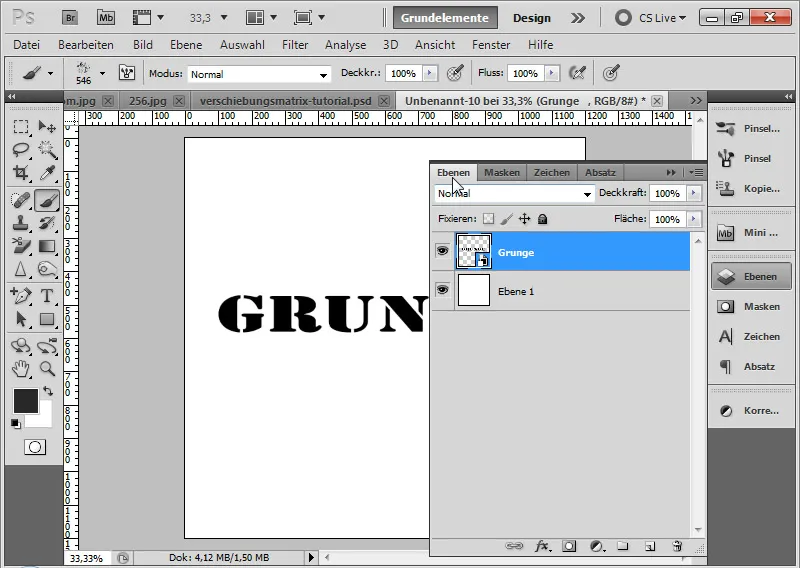Select the Clone Stamp tool
The height and width of the screenshot is (568, 800).
coord(21,223)
